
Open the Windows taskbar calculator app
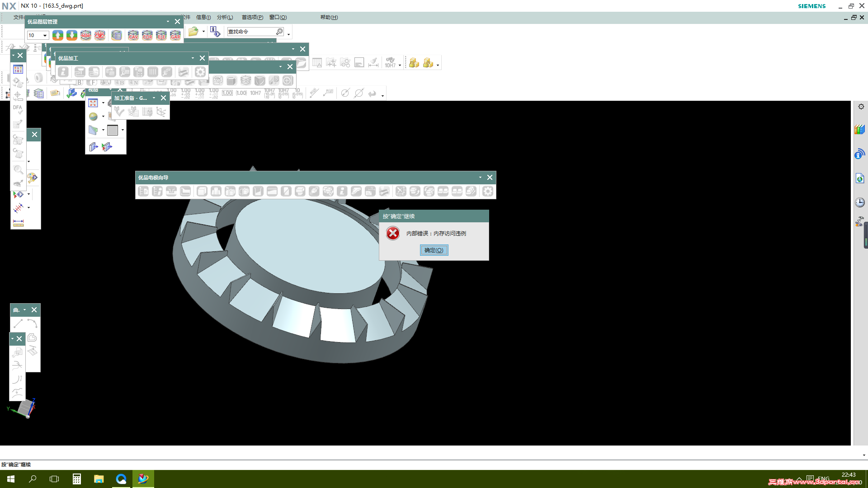tap(77, 479)
